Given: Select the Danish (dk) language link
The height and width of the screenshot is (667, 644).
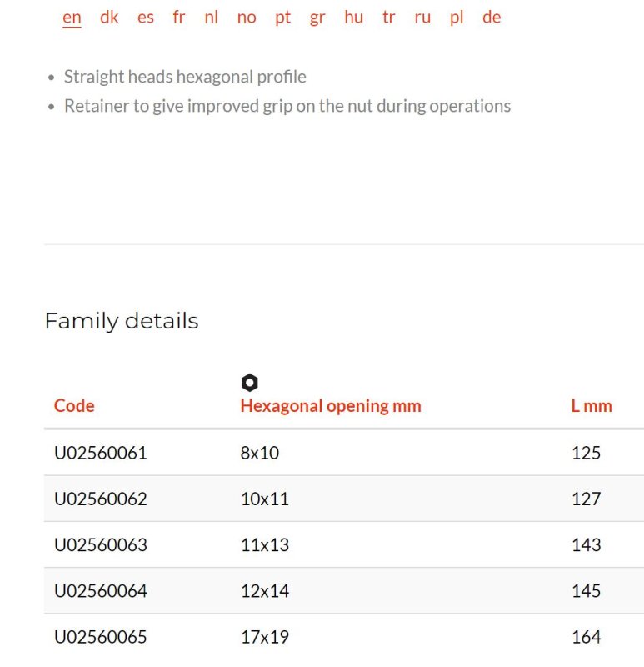Looking at the screenshot, I should pos(109,18).
